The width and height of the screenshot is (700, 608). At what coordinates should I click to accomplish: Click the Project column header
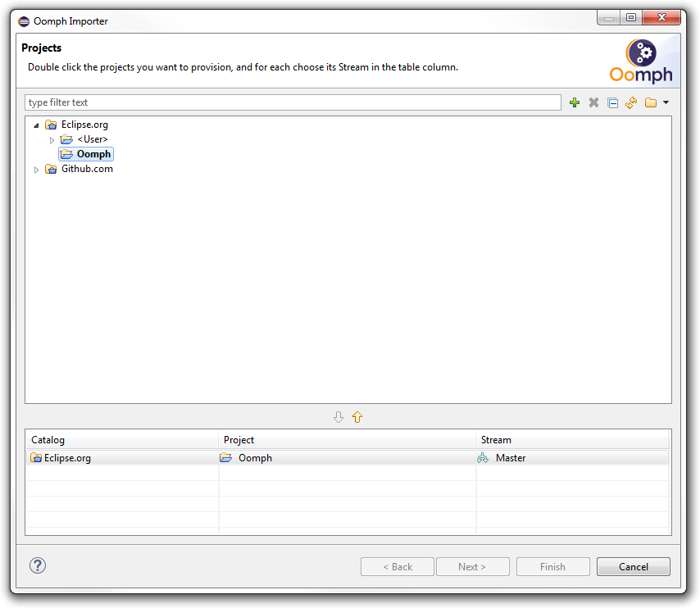[347, 440]
